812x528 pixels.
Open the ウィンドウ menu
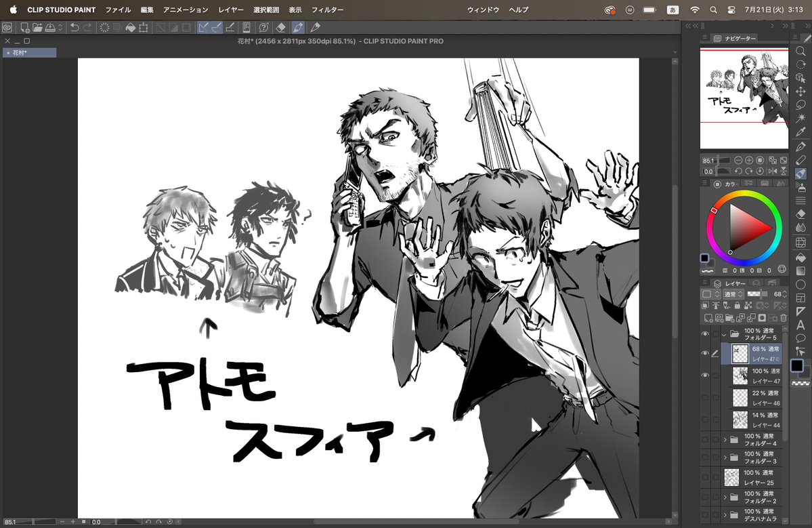(x=483, y=10)
